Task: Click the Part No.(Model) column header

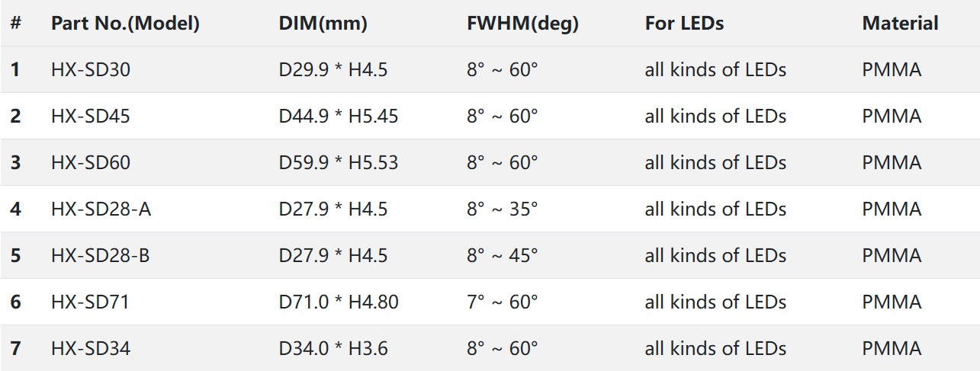Action: (x=125, y=24)
